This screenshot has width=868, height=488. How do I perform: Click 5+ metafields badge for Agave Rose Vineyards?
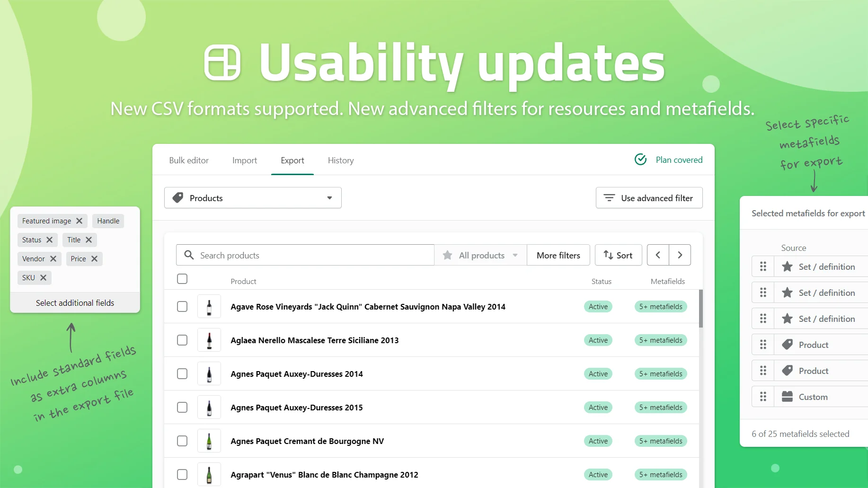(661, 306)
